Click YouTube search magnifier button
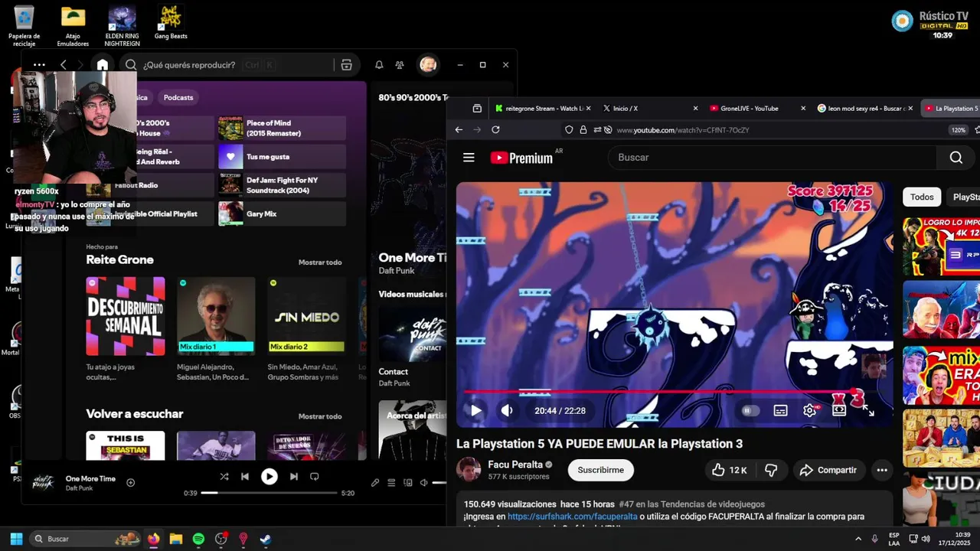980x551 pixels. (x=956, y=158)
